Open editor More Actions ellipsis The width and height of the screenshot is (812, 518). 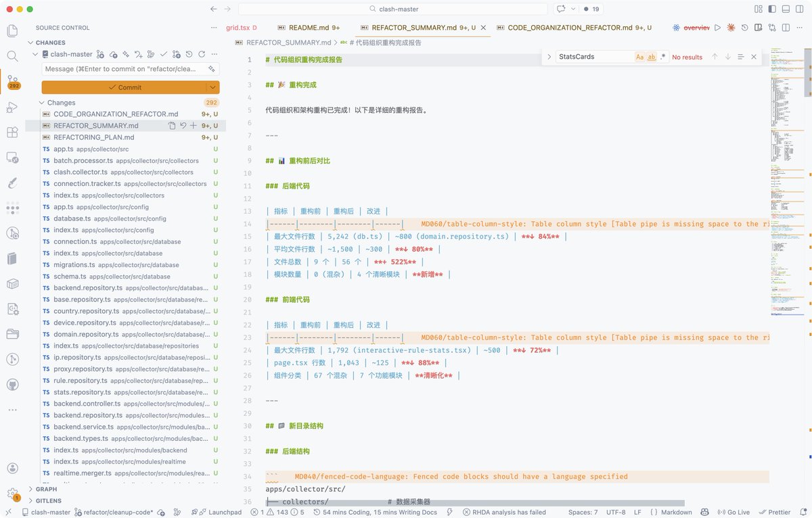(x=800, y=28)
